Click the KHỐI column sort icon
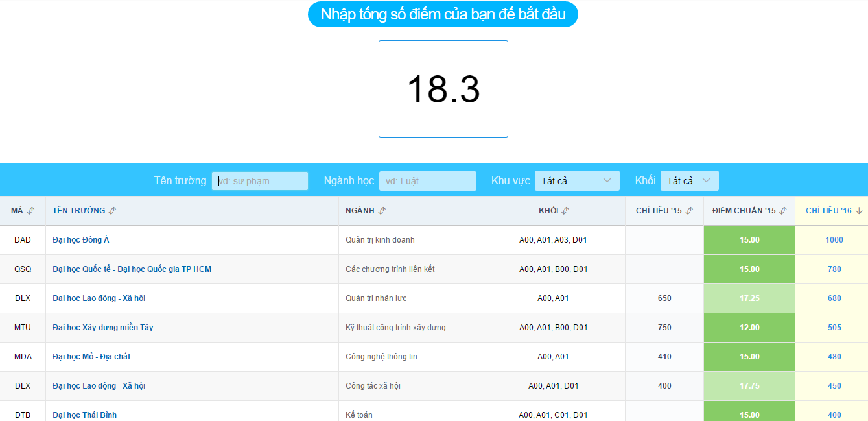Viewport: 868px width, 421px height. pyautogui.click(x=565, y=211)
